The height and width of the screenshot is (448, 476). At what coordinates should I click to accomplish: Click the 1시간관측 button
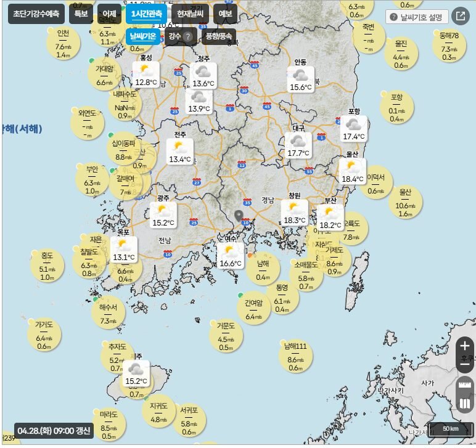point(146,14)
